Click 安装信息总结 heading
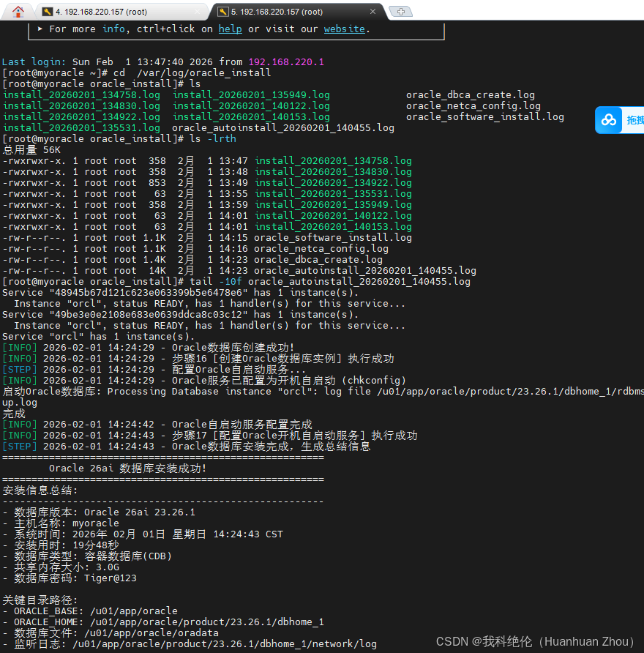This screenshot has width=644, height=653. pos(40,490)
